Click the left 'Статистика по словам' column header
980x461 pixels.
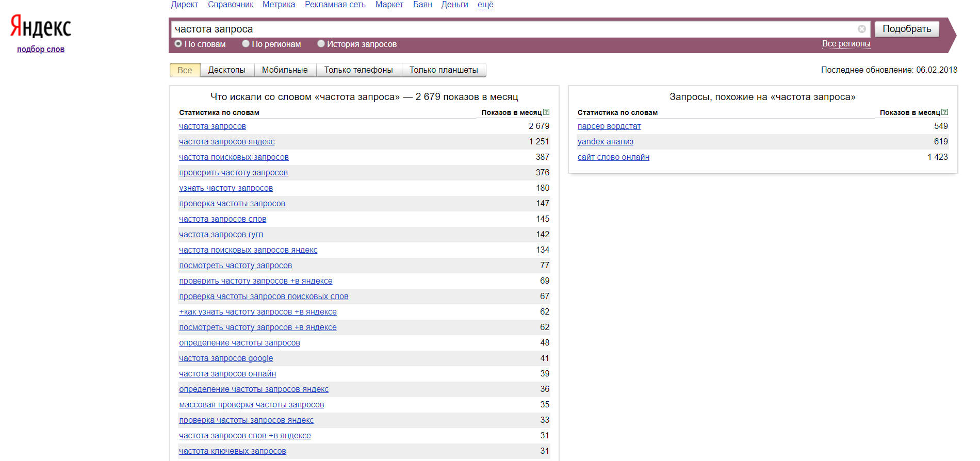tap(219, 112)
